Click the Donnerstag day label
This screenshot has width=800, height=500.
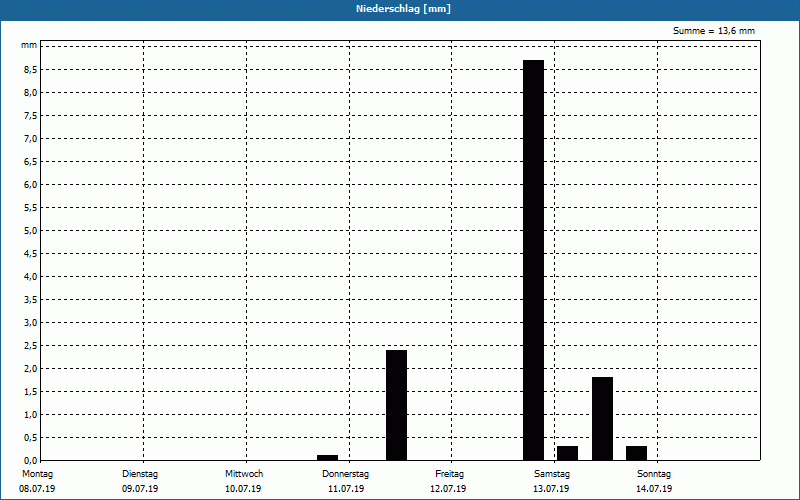(x=345, y=474)
